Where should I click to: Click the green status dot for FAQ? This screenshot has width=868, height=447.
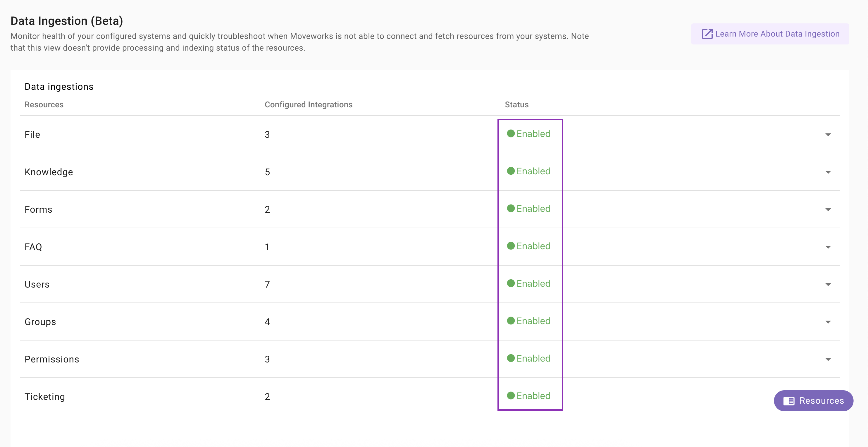point(511,246)
